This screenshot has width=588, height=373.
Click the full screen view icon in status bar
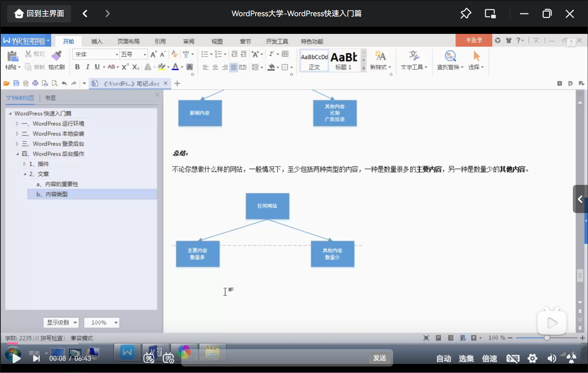[426, 338]
